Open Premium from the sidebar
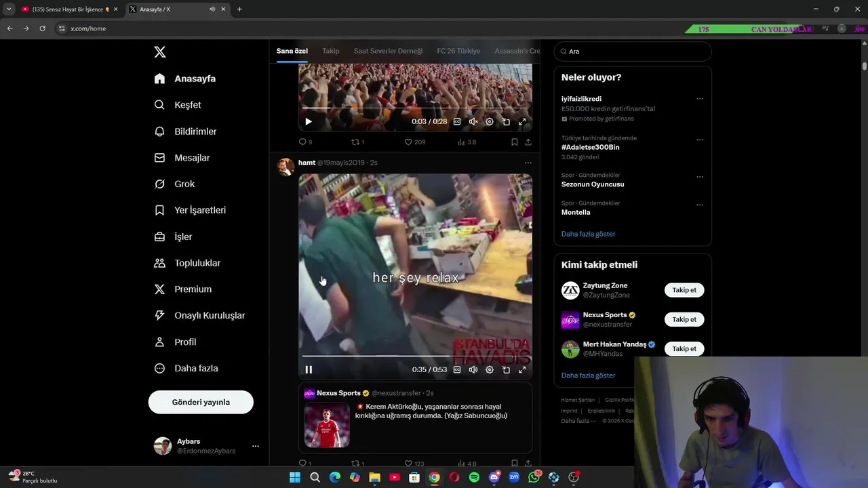 183,289
